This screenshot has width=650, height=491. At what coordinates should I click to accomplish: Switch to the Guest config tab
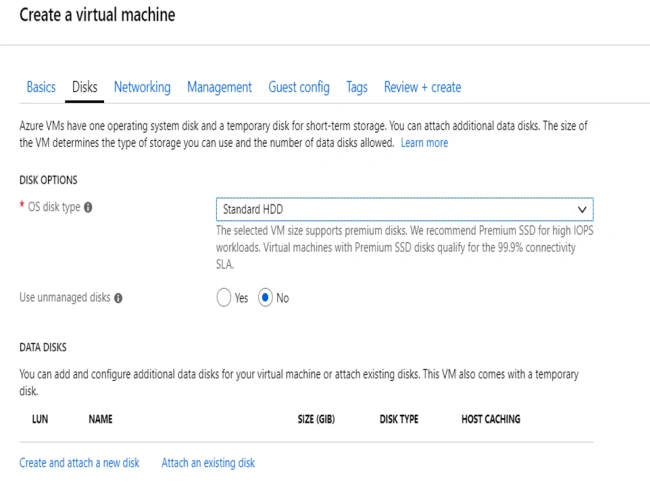point(299,87)
